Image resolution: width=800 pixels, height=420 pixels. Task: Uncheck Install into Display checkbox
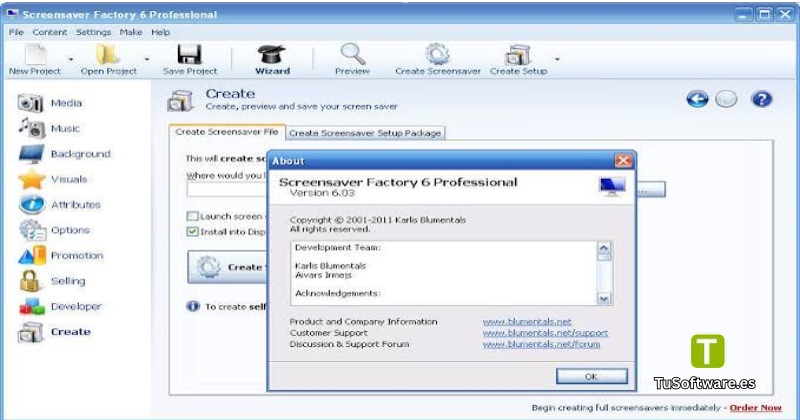(x=192, y=232)
